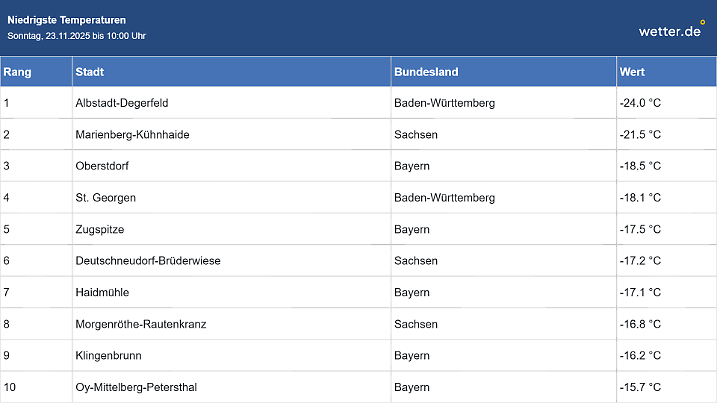
Task: Click the Niedrigste Temperaturen title
Action: [67, 20]
